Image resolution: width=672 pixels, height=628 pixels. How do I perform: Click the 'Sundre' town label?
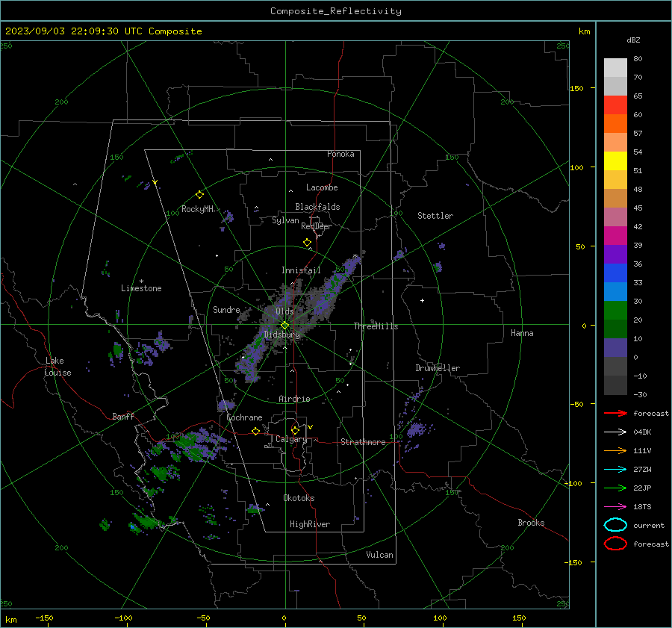(x=226, y=309)
